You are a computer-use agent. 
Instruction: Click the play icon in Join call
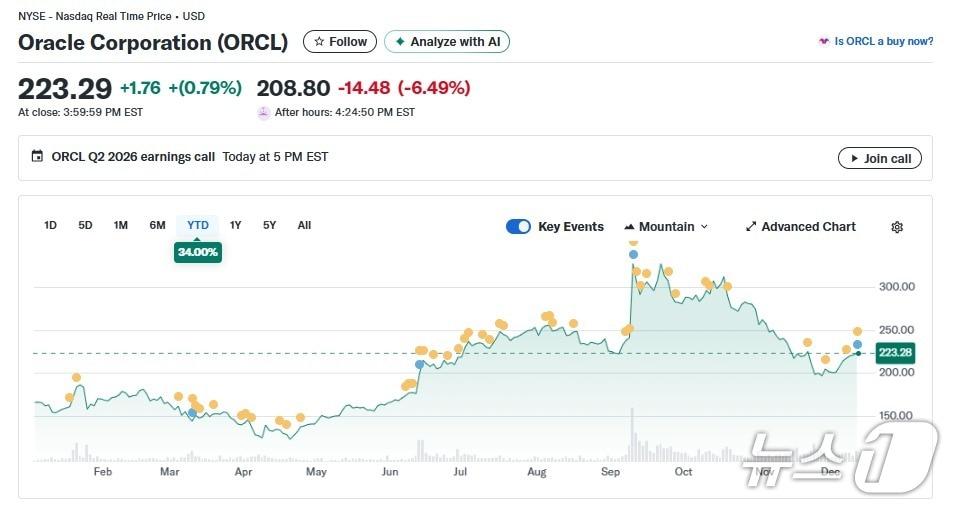pyautogui.click(x=854, y=158)
